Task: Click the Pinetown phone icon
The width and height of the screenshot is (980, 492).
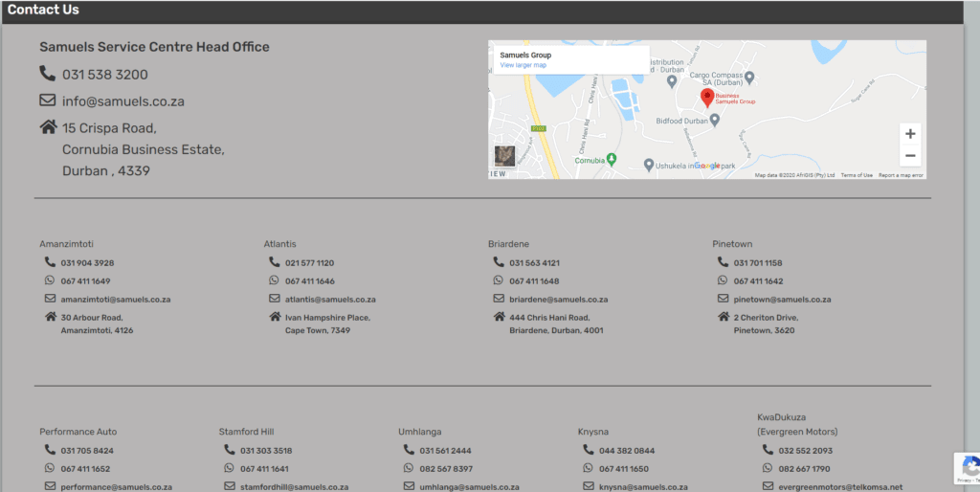Action: (x=723, y=262)
